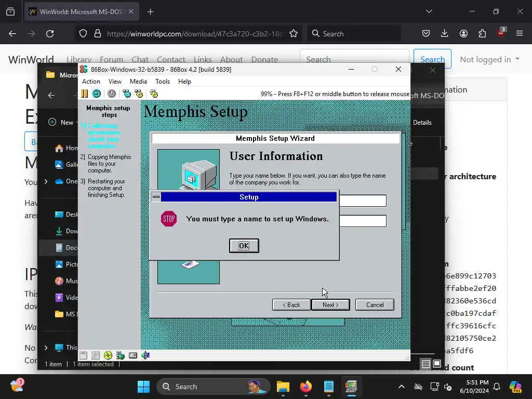Click first floppy drive status bar icon

click(84, 355)
